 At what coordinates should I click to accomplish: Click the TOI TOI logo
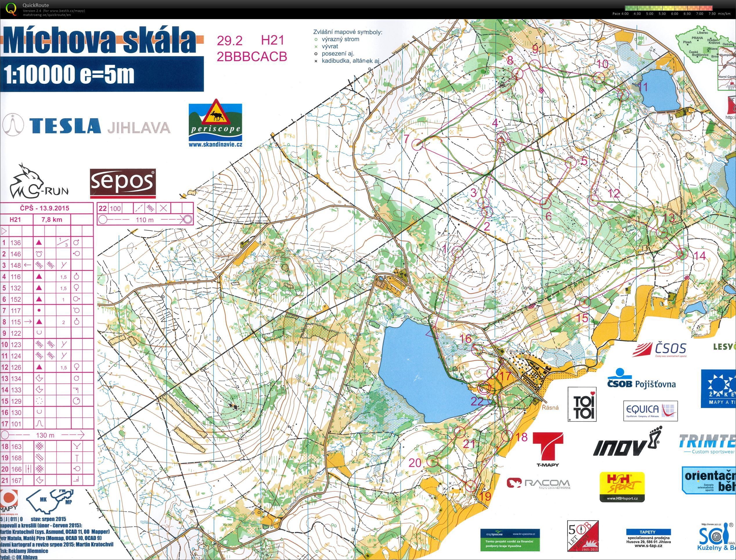click(582, 404)
